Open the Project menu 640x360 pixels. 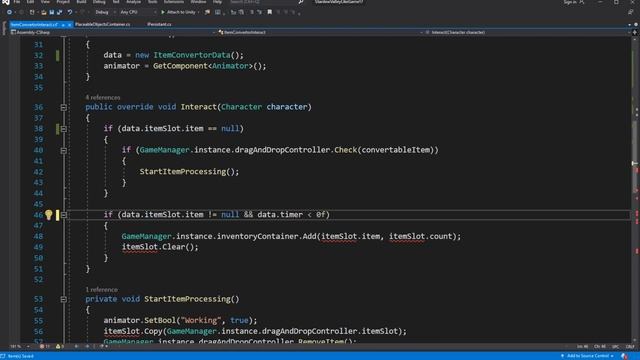pos(63,2)
